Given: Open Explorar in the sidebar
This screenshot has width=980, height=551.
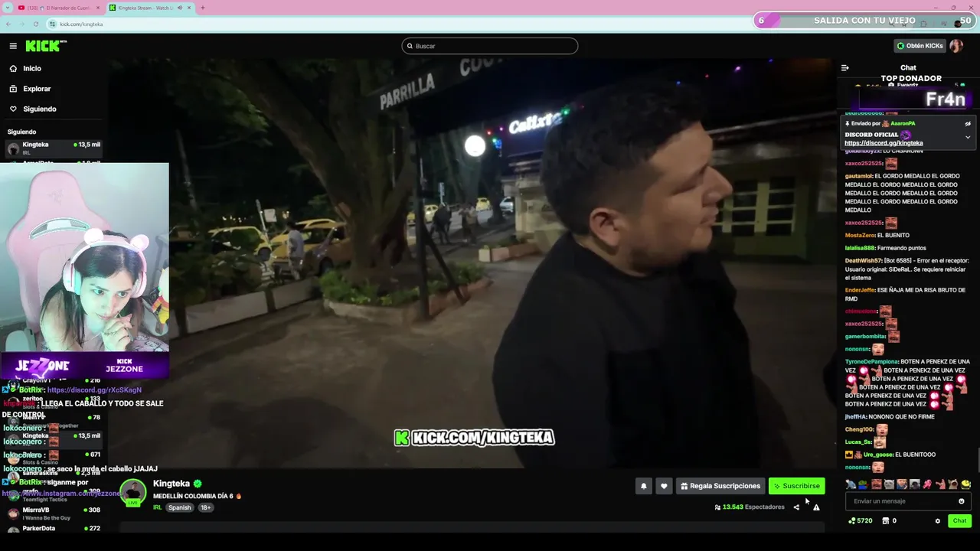Looking at the screenshot, I should click(x=37, y=89).
